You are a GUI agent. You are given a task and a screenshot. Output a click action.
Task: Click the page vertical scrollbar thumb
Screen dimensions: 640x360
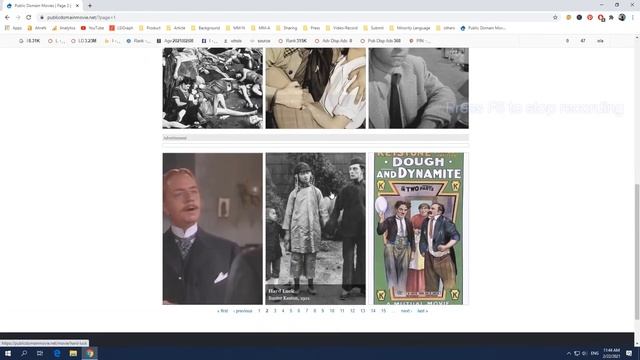[x=637, y=251]
